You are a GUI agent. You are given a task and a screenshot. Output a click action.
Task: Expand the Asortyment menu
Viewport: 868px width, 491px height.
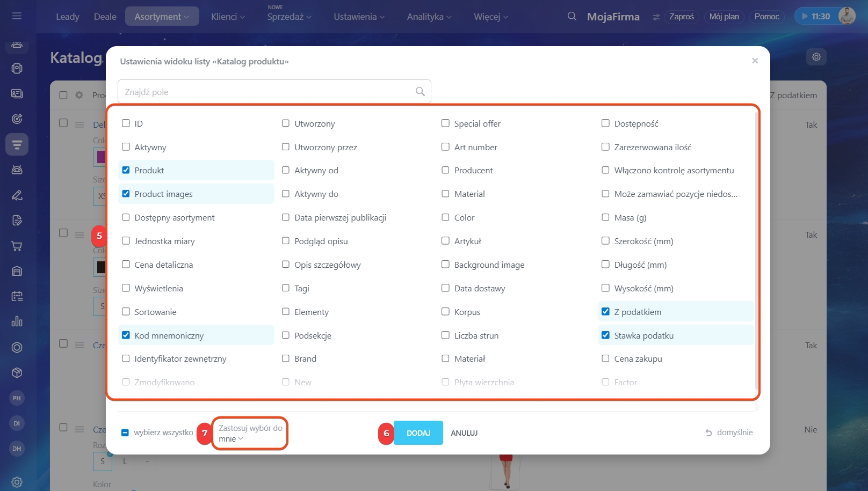click(x=162, y=17)
